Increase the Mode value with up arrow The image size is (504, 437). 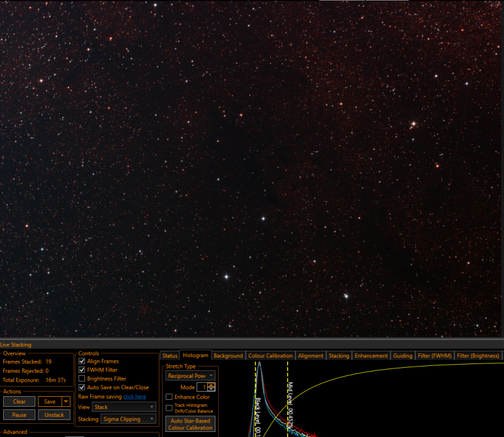(211, 385)
